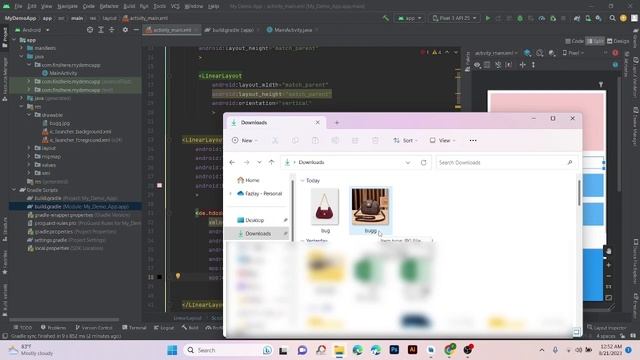
Task: Zoom in the layout preview with plus icon
Action: pos(609,265)
